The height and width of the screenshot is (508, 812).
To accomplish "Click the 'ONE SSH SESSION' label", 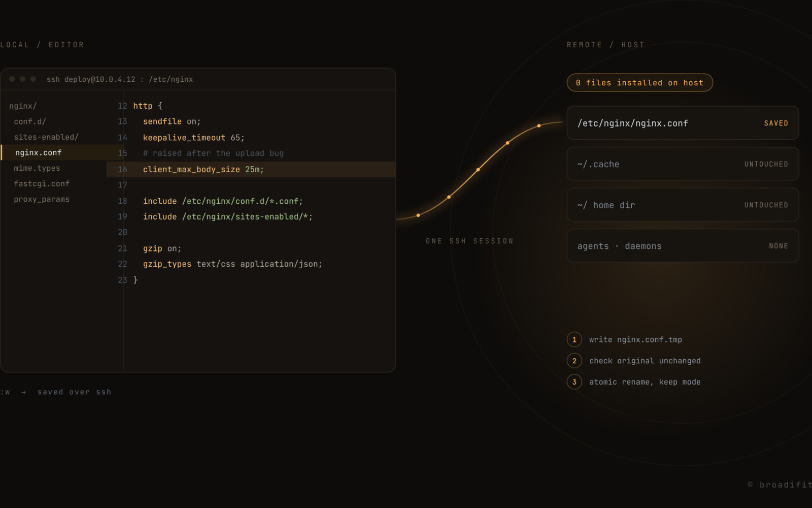I will [x=469, y=241].
